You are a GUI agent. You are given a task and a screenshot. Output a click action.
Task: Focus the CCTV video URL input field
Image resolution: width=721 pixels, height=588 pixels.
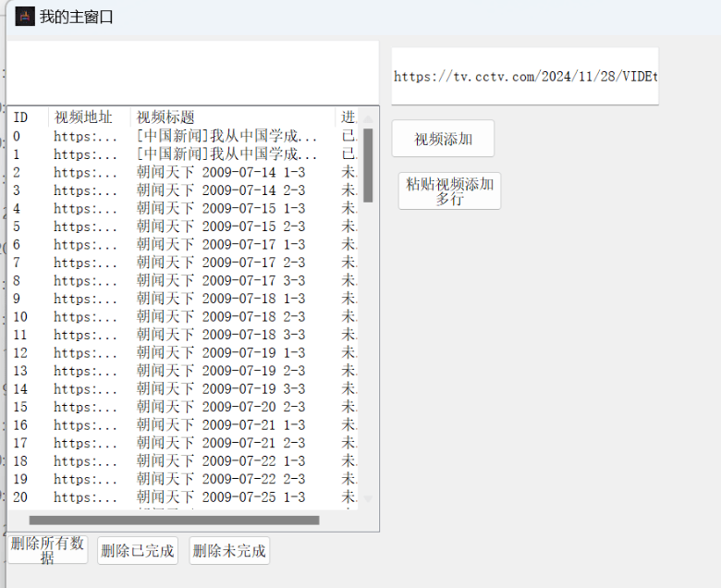524,77
